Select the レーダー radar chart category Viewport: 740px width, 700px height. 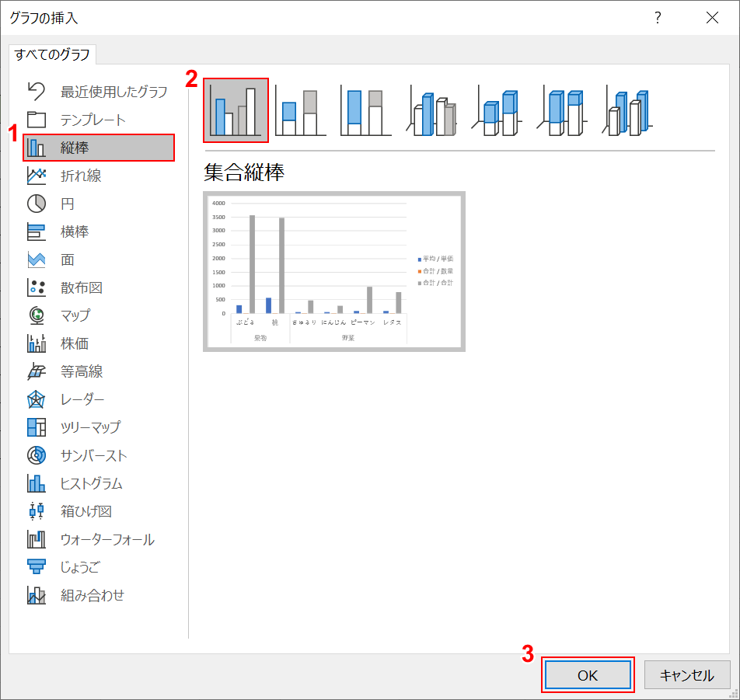click(82, 400)
